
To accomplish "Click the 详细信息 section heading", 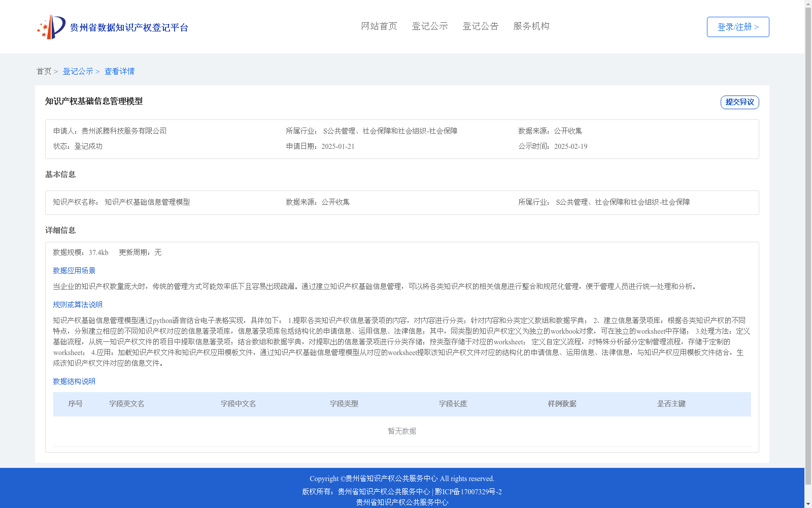I will click(60, 230).
